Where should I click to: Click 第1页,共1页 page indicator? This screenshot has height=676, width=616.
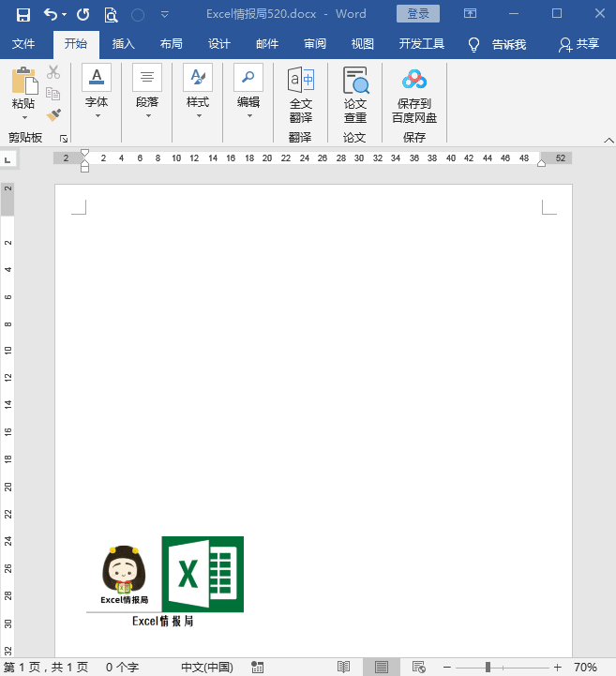pyautogui.click(x=46, y=668)
